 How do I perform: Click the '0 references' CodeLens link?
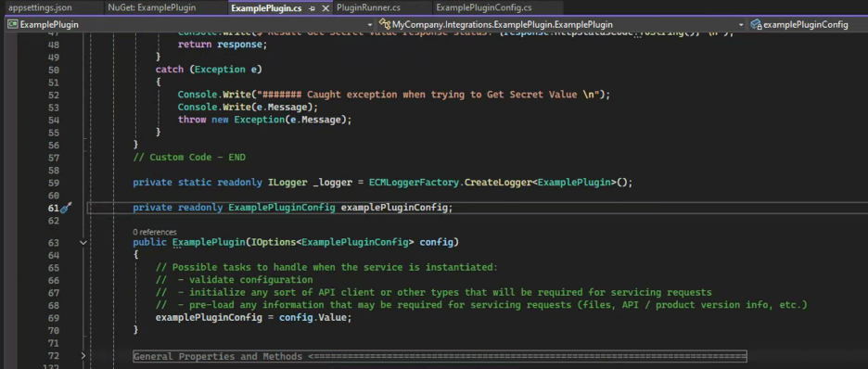click(155, 233)
